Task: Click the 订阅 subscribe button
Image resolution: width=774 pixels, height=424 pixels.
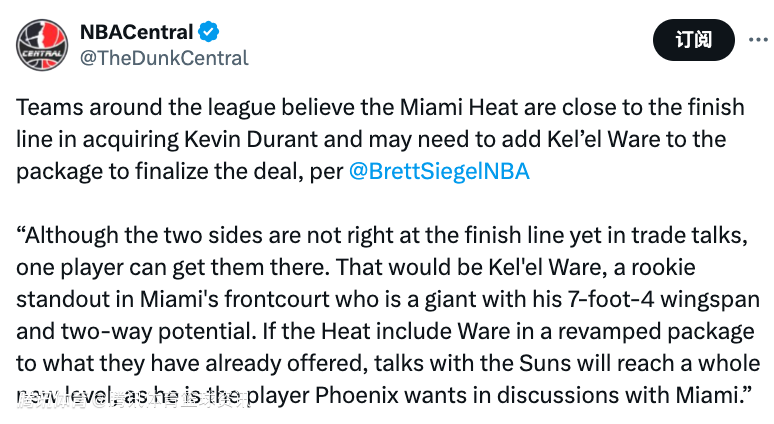Action: pos(694,40)
